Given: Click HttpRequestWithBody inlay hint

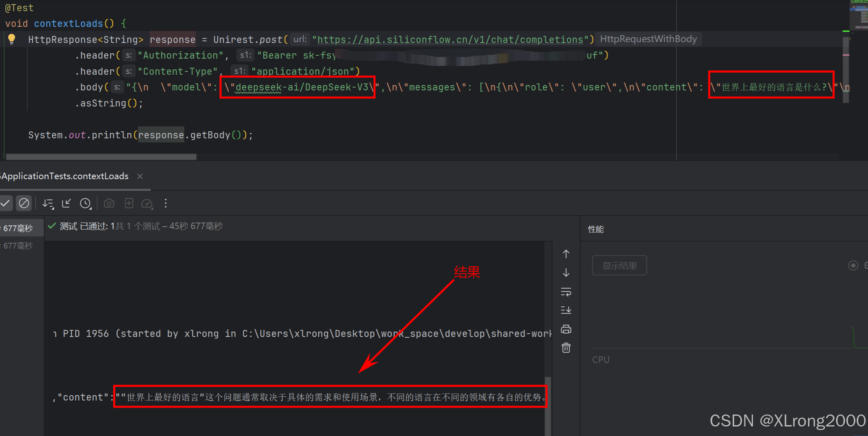Looking at the screenshot, I should point(648,39).
